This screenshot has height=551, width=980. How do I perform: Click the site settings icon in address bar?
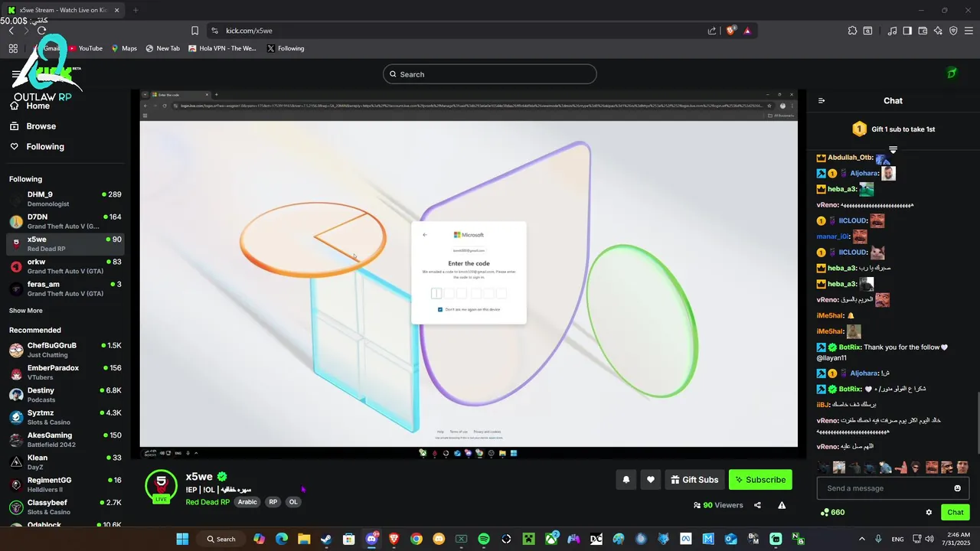(x=214, y=31)
